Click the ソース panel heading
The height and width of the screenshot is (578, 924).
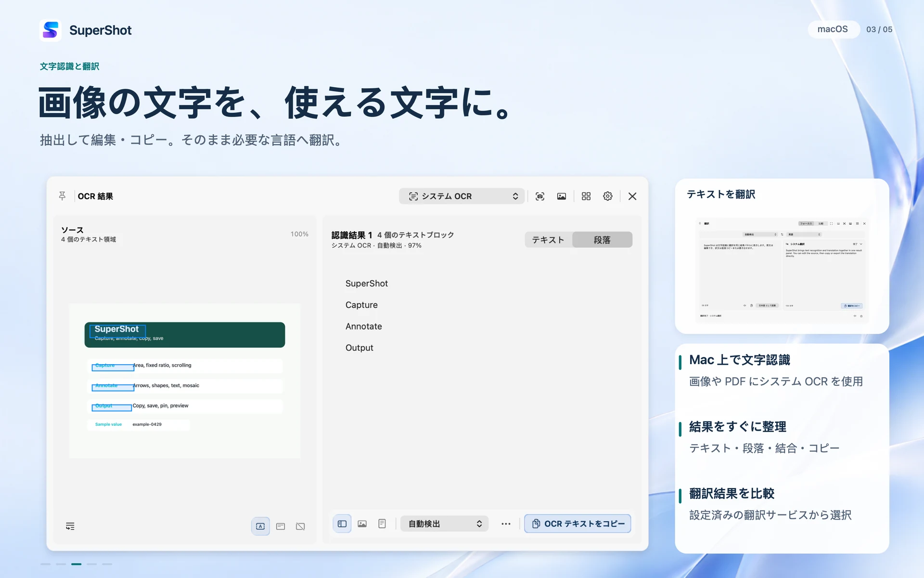pos(72,230)
